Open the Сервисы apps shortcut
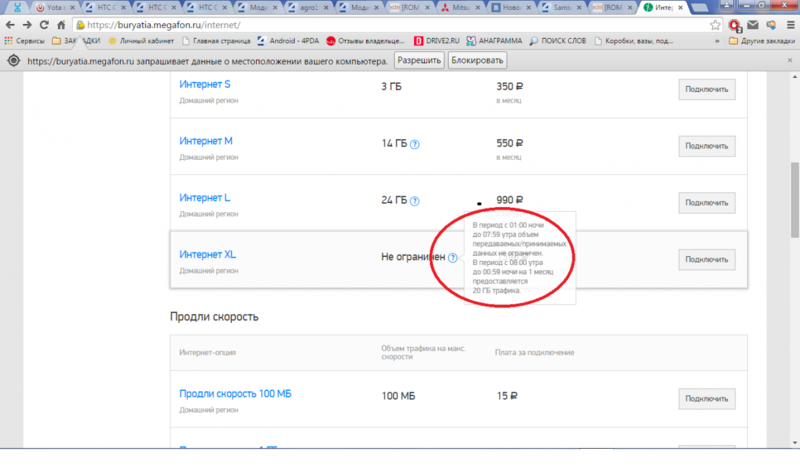The image size is (800, 468). pyautogui.click(x=24, y=41)
